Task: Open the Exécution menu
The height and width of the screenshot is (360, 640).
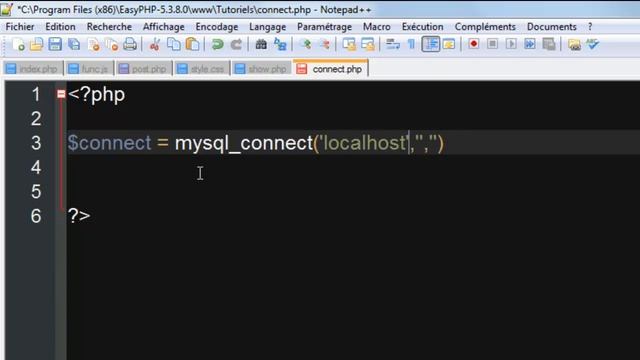Action: click(422, 27)
